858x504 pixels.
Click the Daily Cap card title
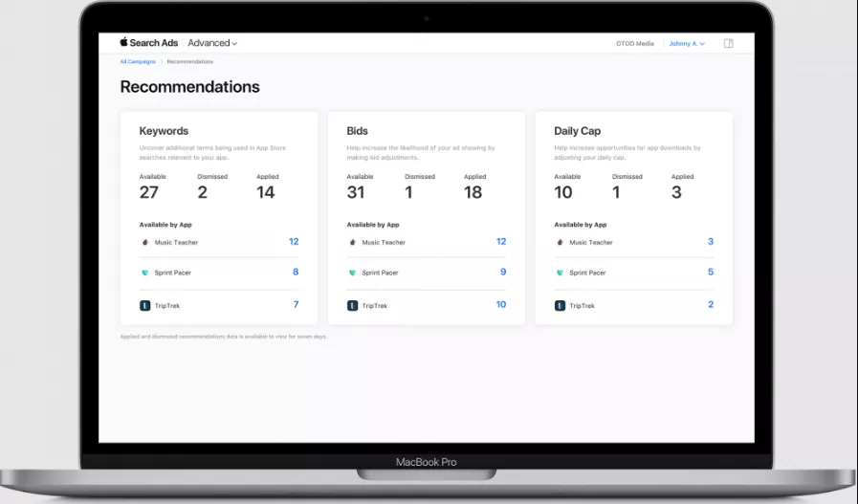[x=578, y=131]
